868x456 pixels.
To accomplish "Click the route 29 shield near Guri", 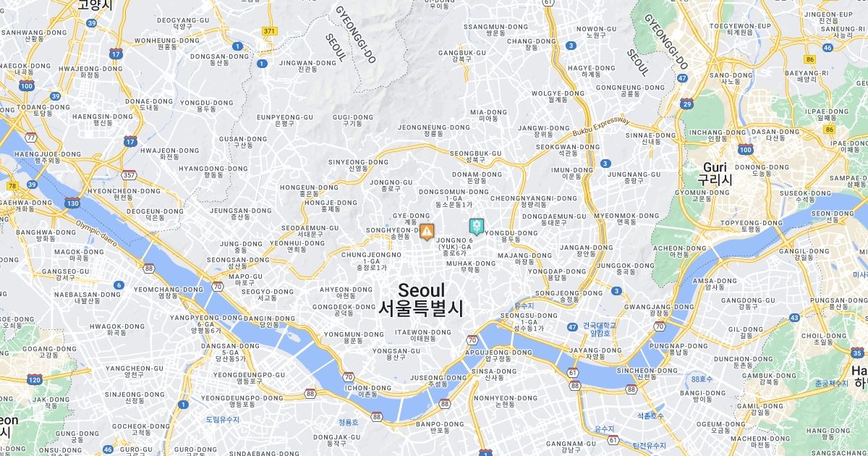I will click(x=686, y=104).
